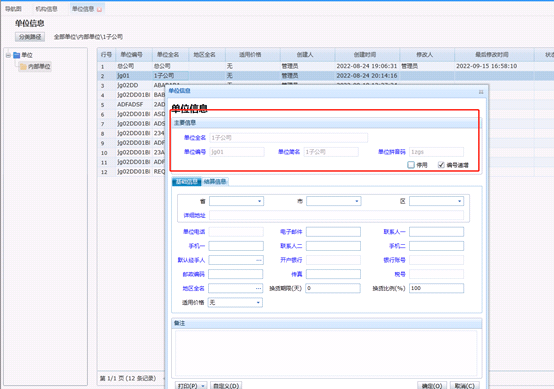The width and height of the screenshot is (554, 389).
Task: Open the 适用价格 dropdown in dialog
Action: [x=258, y=303]
